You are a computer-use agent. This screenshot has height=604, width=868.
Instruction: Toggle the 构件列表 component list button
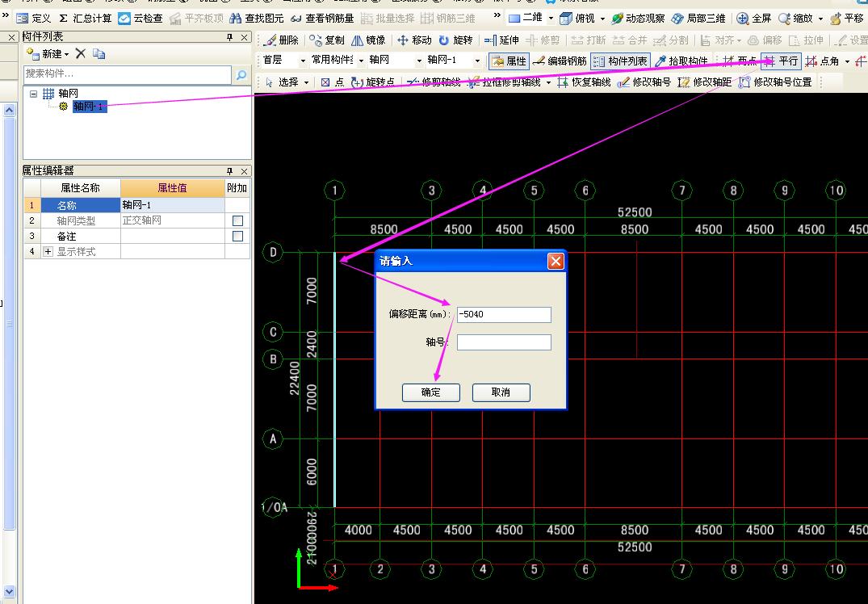click(x=620, y=61)
